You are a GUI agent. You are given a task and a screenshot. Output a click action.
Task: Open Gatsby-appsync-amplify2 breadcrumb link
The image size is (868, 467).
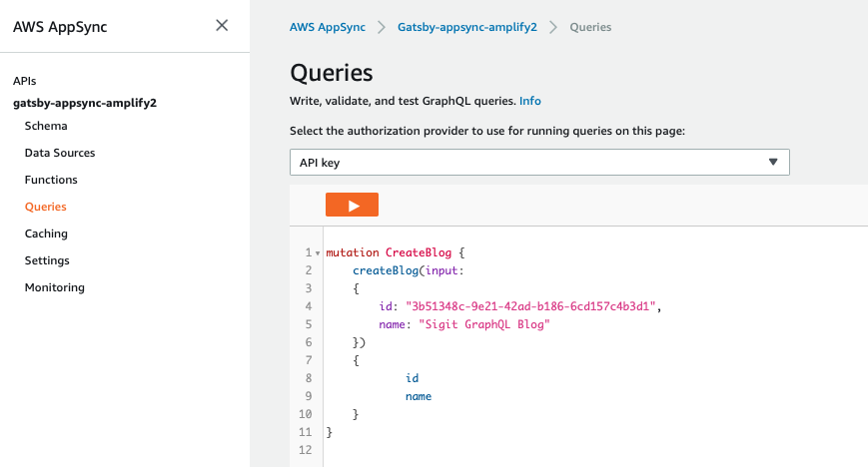pos(466,27)
